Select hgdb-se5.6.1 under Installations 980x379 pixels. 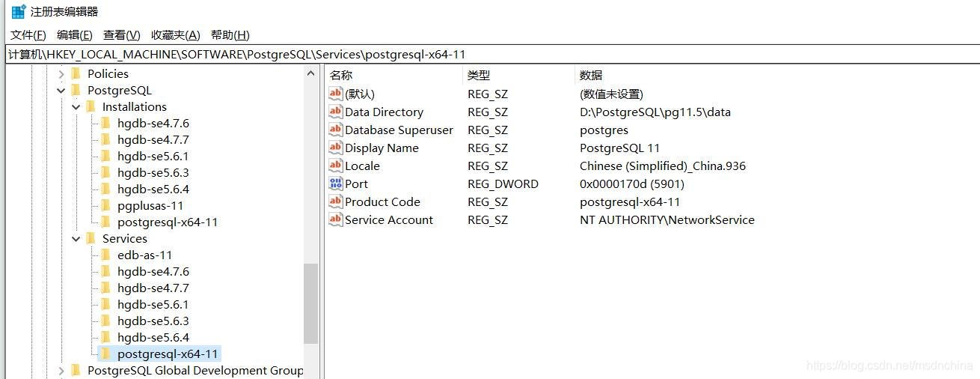153,157
